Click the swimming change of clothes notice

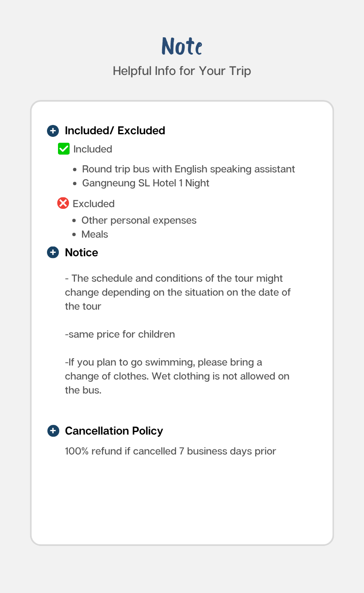pos(177,377)
